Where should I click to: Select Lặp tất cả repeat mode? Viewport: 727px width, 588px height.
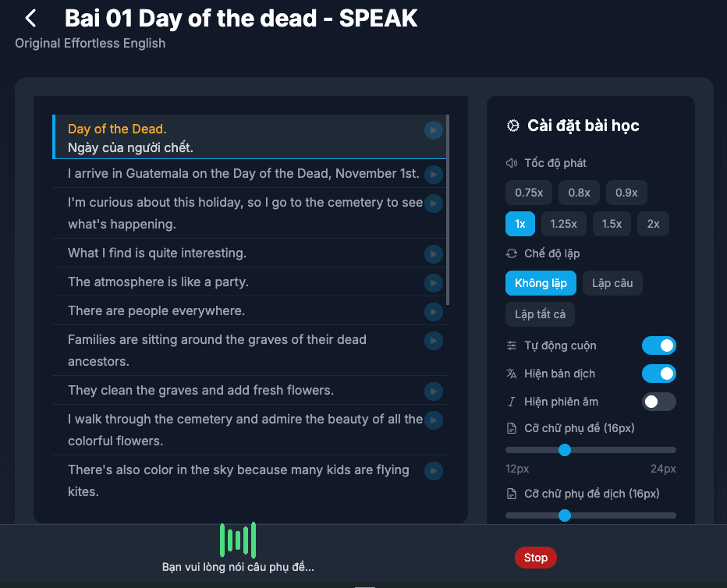(540, 314)
